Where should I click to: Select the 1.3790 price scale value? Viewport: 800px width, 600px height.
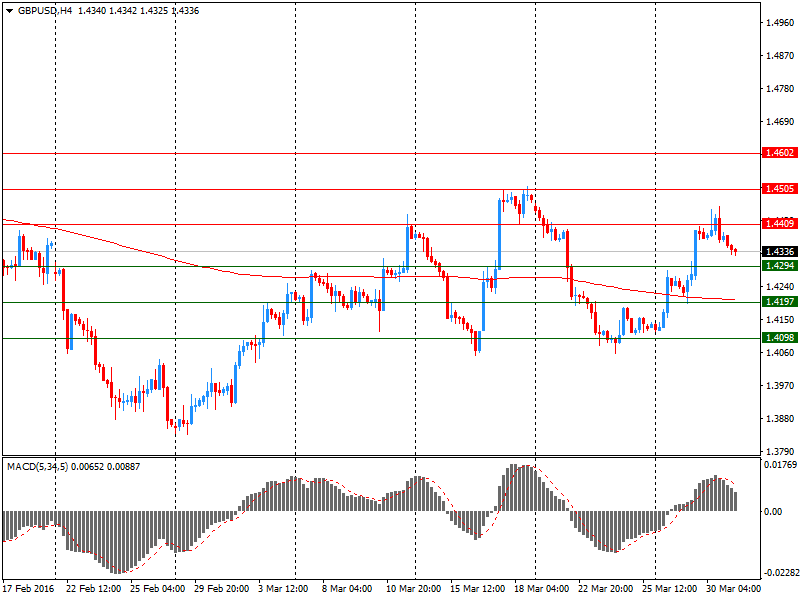pos(780,452)
